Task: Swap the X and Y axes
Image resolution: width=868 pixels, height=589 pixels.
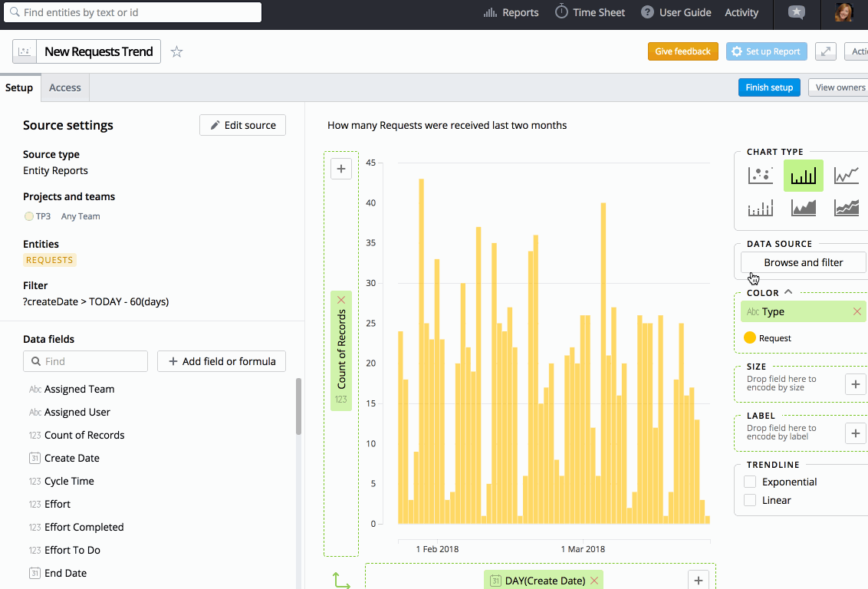Action: 341,580
